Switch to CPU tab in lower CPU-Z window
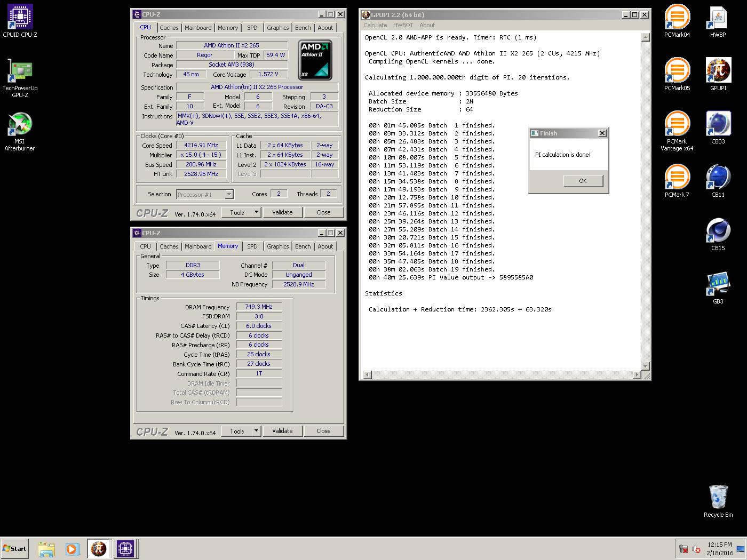The width and height of the screenshot is (747, 560). tap(146, 246)
